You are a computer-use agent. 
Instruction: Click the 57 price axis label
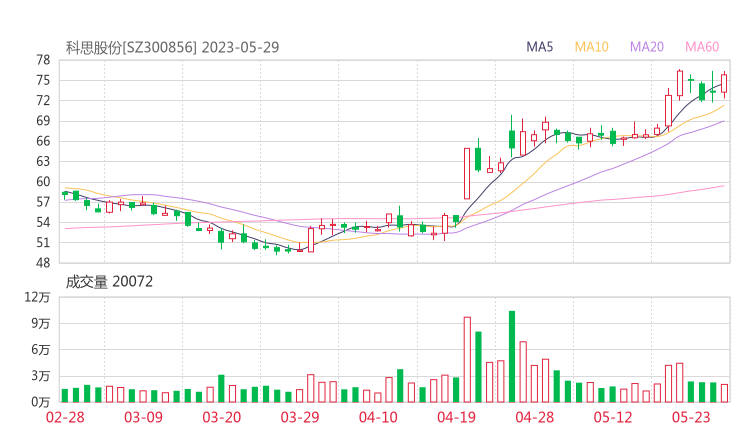[43, 202]
